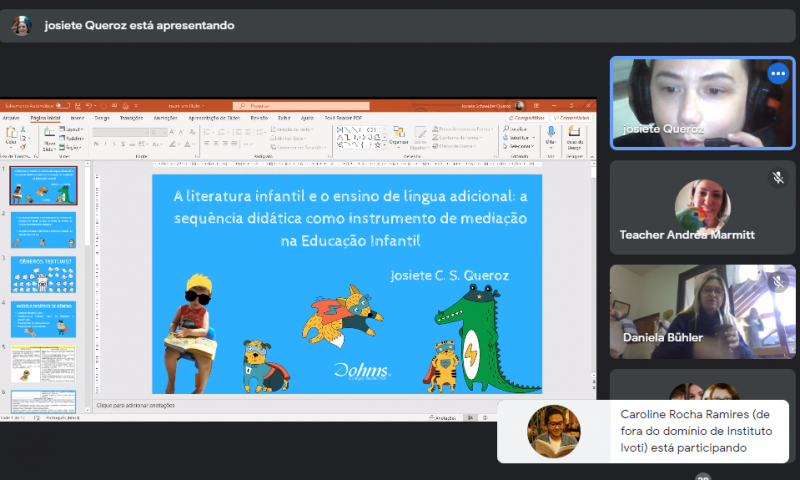
Task: Click the Cut scissors icon in clipboard group
Action: click(x=22, y=130)
